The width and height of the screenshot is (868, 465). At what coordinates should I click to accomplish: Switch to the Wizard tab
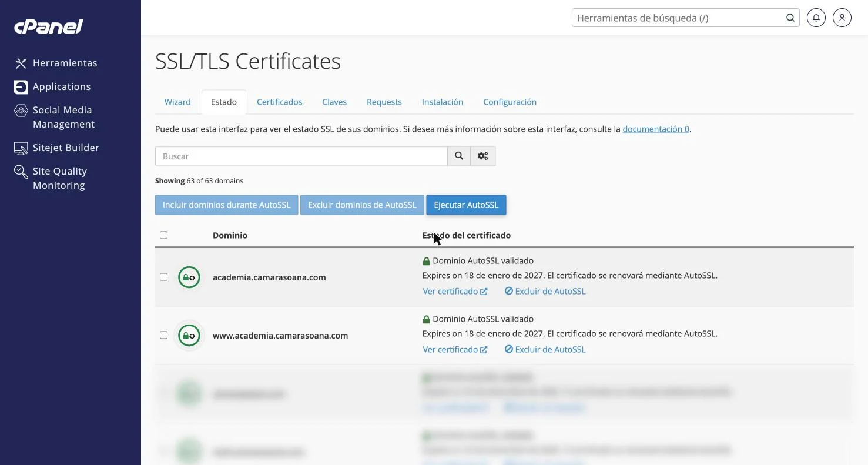click(177, 102)
